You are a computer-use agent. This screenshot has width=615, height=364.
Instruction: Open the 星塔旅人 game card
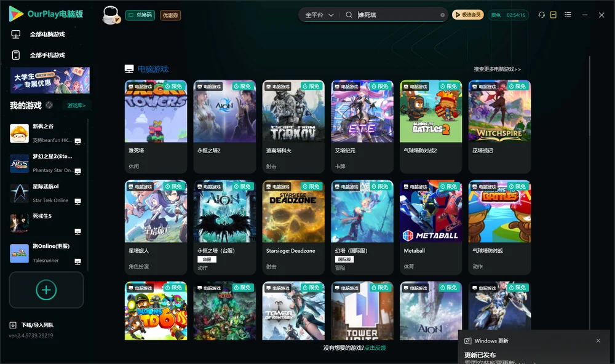(156, 227)
